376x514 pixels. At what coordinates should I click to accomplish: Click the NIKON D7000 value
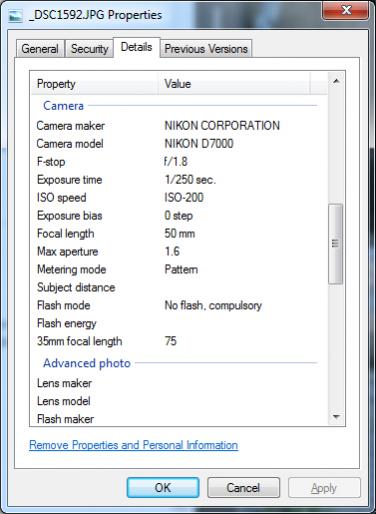pyautogui.click(x=199, y=144)
